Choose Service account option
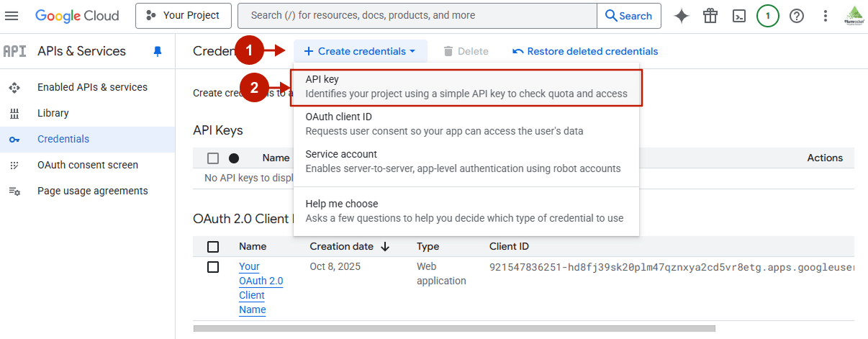The image size is (868, 339). (x=466, y=161)
